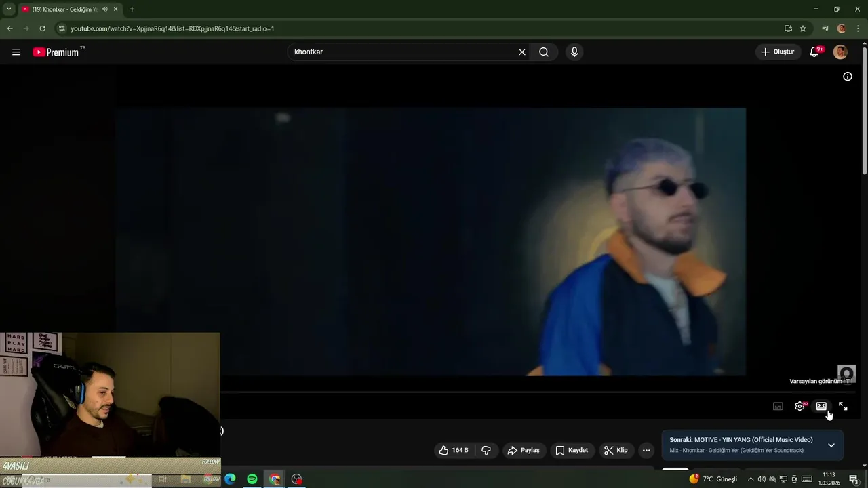868x488 pixels.
Task: Reload the YouTube page
Action: pos(42,28)
